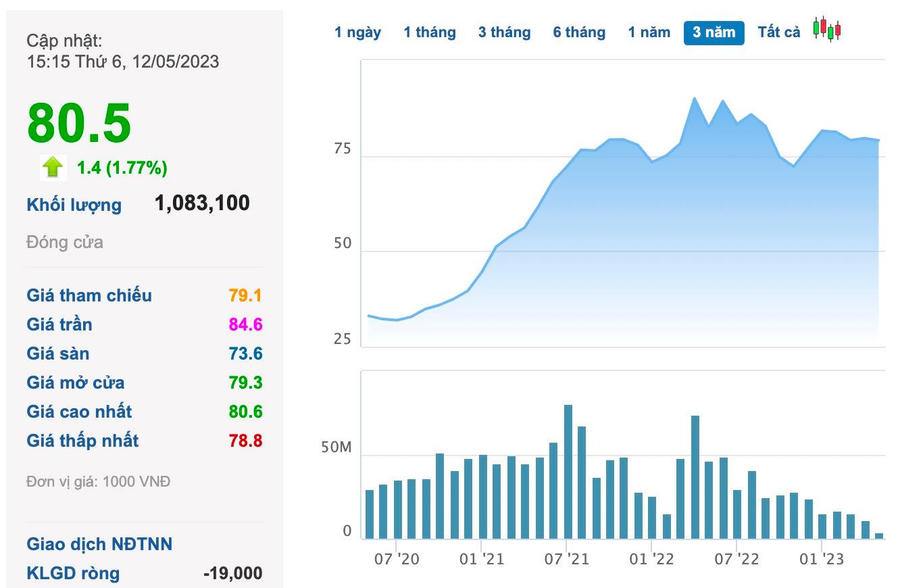Click the 'Giao dịch NĐTNN' heading
The image size is (900, 588).
tap(99, 544)
